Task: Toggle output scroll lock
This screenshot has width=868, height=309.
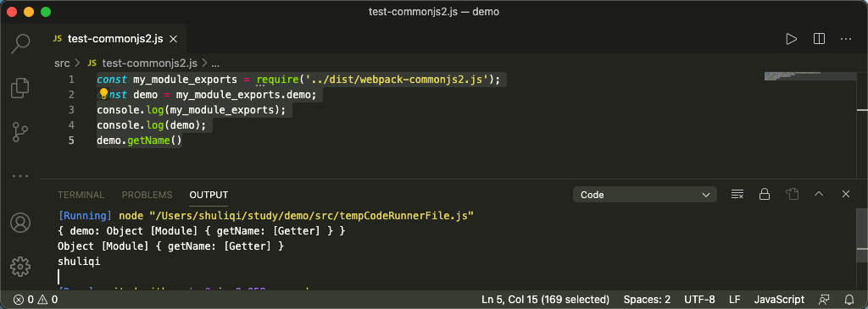Action: point(765,194)
